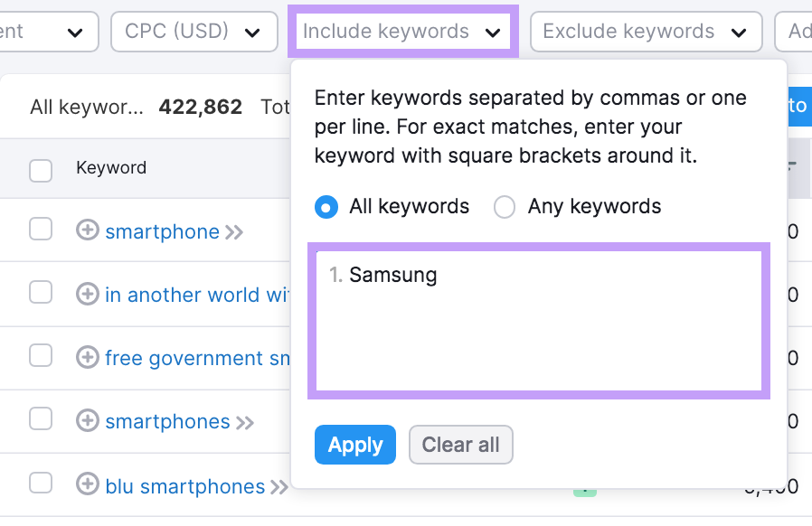Click the plus icon beside smartphone
This screenshot has height=526, width=812.
tap(88, 231)
